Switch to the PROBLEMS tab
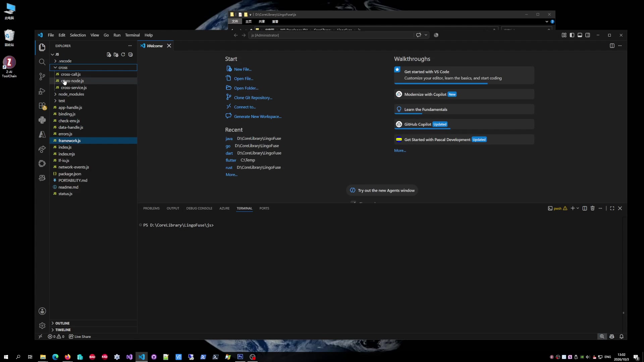Viewport: 644px width, 362px height. click(151, 208)
